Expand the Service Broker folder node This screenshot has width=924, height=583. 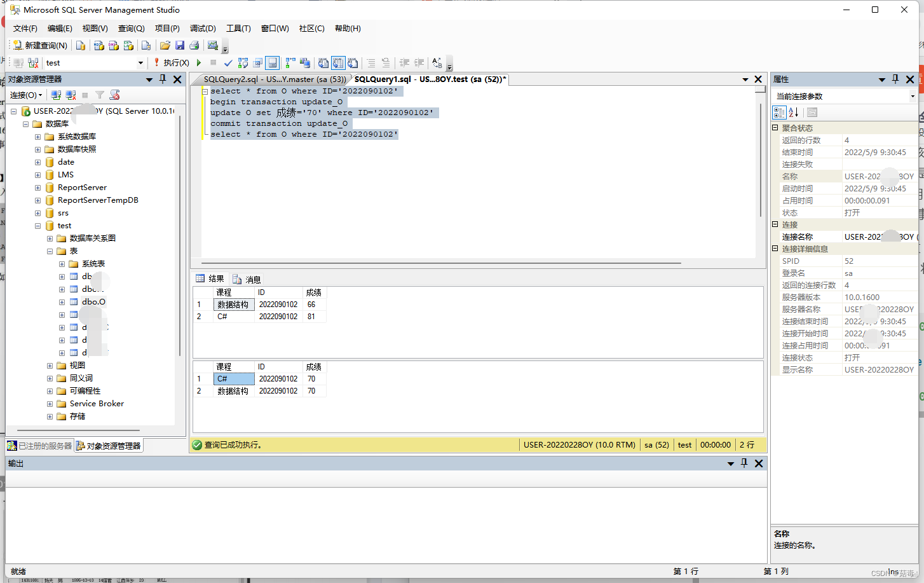(x=50, y=404)
